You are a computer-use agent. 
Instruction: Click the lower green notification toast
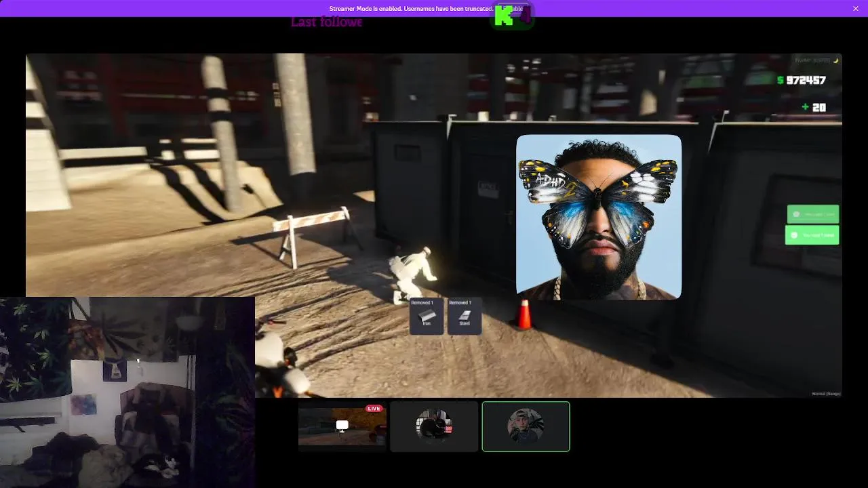pyautogui.click(x=812, y=235)
